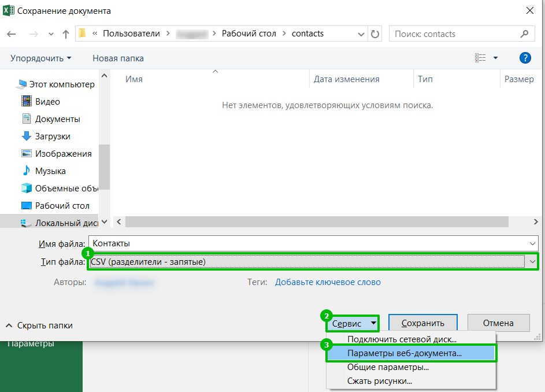The height and width of the screenshot is (392, 545).
Task: Open the help question mark icon
Action: [525, 58]
